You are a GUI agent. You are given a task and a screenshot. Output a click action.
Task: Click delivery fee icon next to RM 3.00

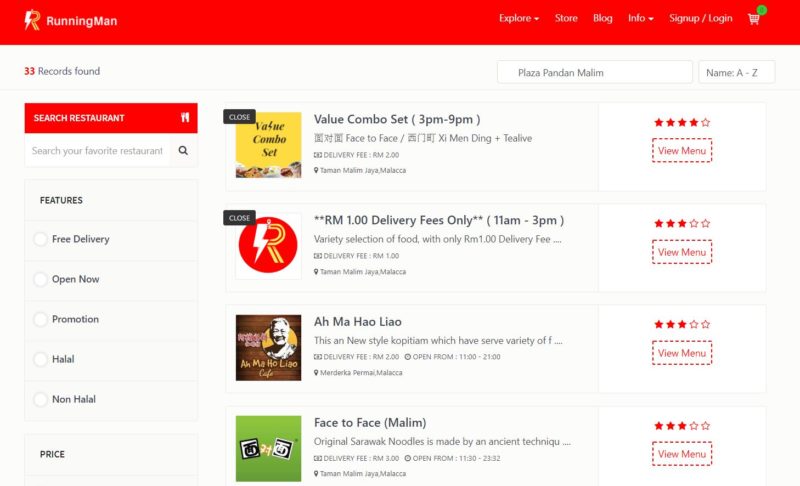coord(317,458)
